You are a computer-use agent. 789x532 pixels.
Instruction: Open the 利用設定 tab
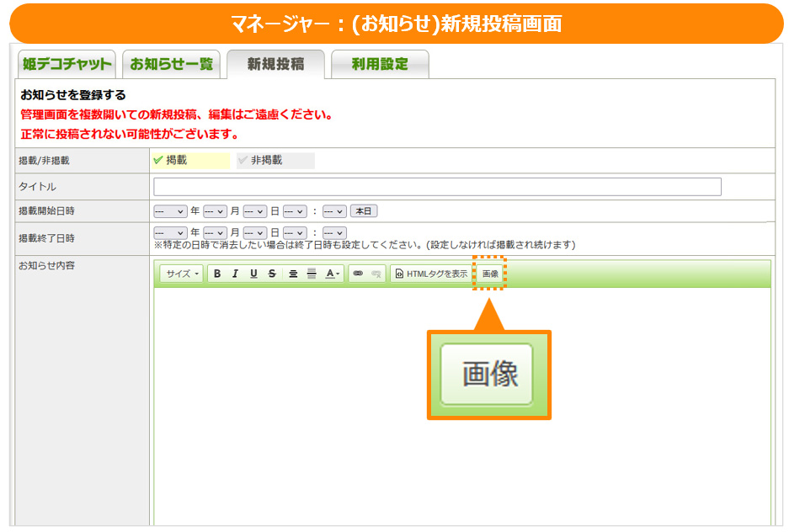tap(379, 65)
